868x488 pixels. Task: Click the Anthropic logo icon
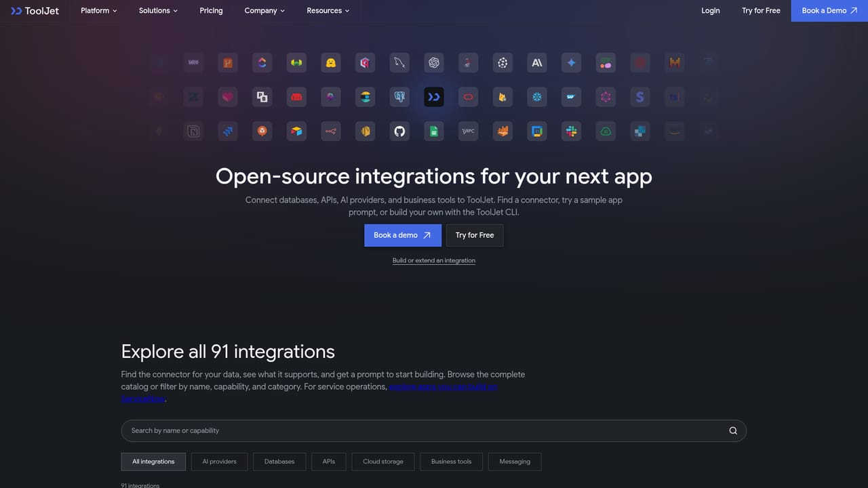pos(537,63)
